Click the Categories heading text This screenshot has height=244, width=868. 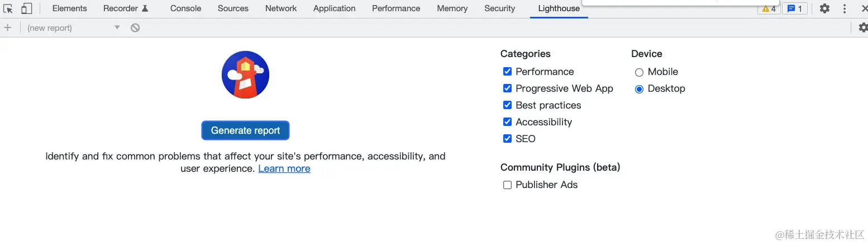tap(526, 54)
